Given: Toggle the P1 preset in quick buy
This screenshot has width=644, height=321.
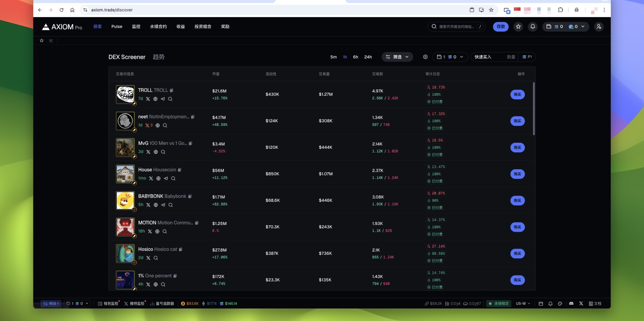Looking at the screenshot, I should pyautogui.click(x=527, y=57).
